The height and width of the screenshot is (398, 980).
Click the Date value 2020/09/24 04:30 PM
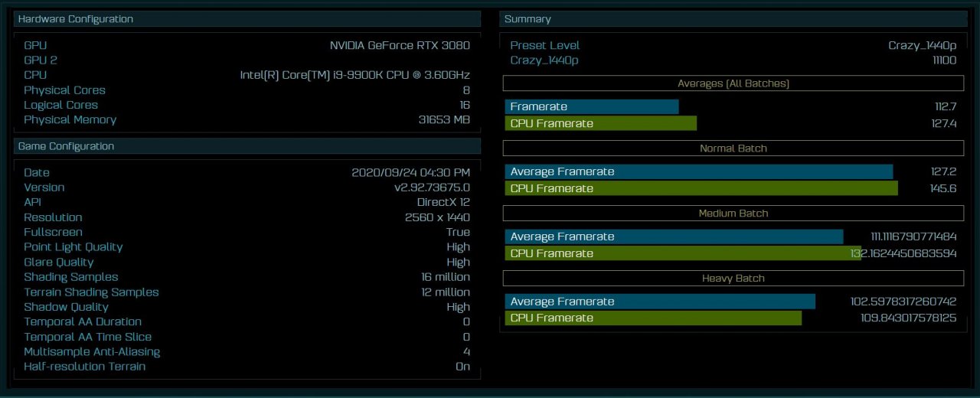[x=410, y=172]
